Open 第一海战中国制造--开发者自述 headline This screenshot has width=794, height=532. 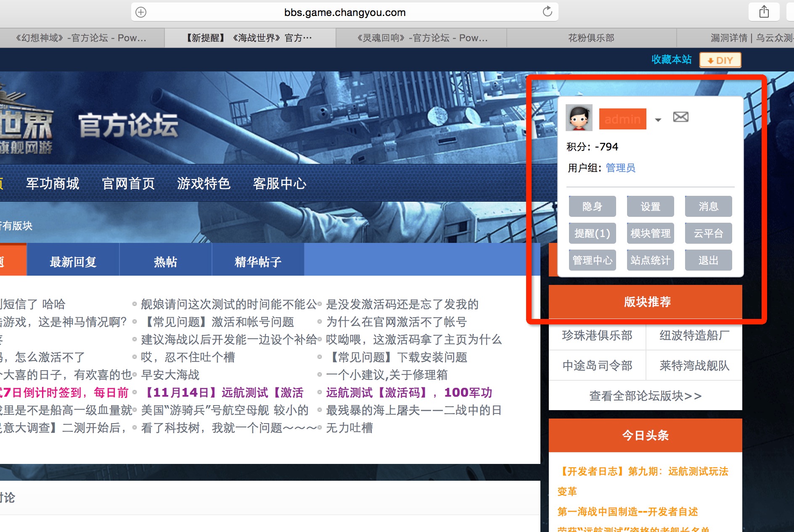click(x=628, y=511)
